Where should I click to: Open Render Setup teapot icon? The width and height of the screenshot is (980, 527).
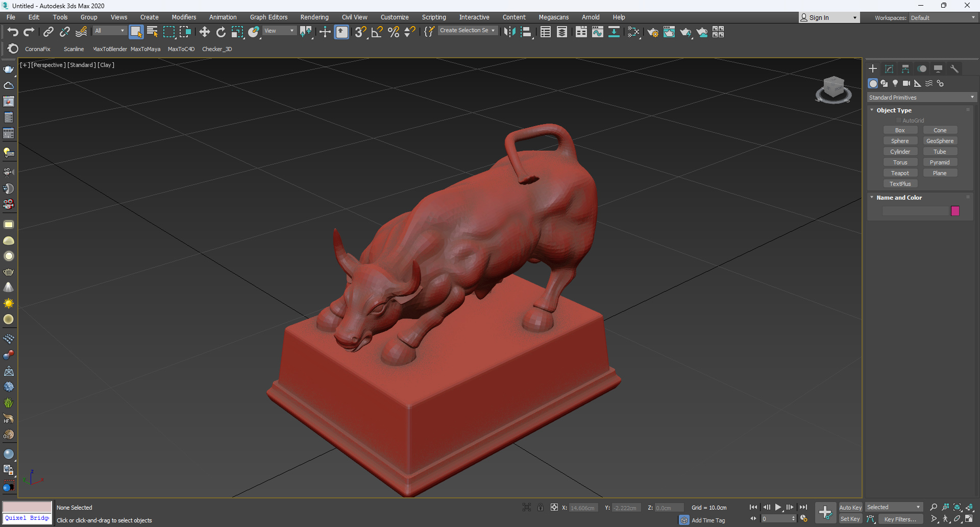[653, 32]
